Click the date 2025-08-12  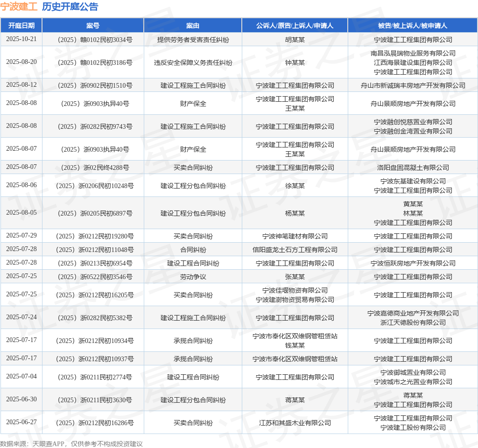pos(21,85)
